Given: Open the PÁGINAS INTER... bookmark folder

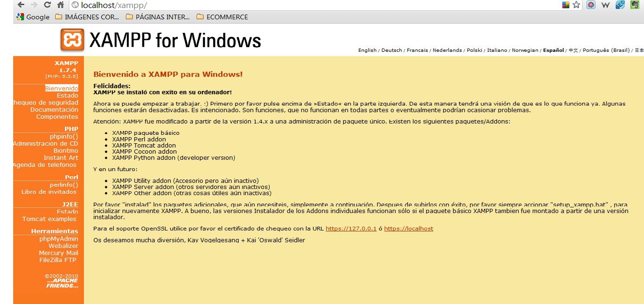Looking at the screenshot, I should [158, 17].
